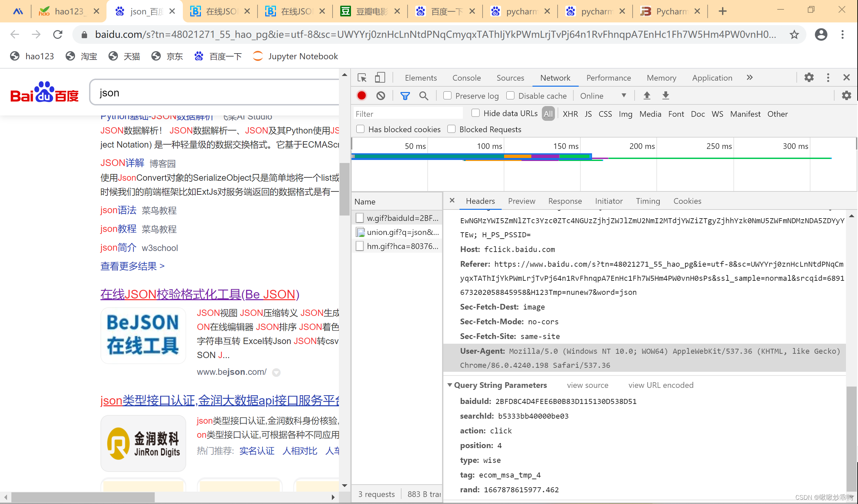Image resolution: width=858 pixels, height=504 pixels.
Task: Open the hao123 bookmark
Action: point(32,56)
